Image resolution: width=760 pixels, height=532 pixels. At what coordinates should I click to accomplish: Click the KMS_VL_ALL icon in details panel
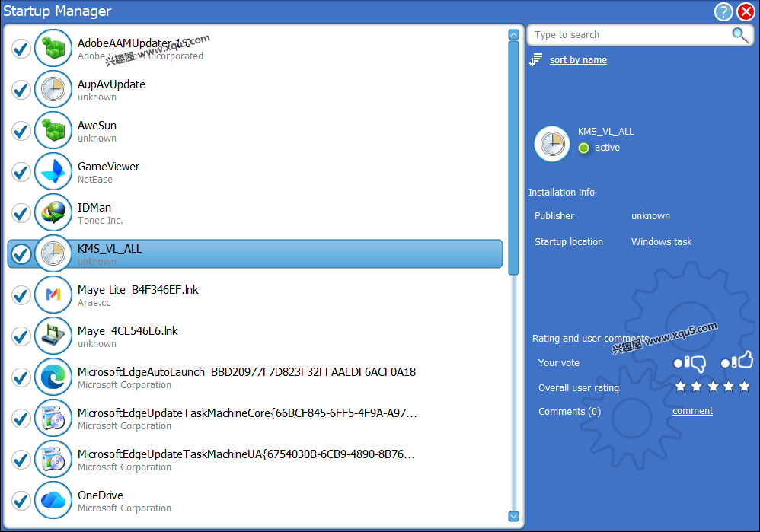551,144
